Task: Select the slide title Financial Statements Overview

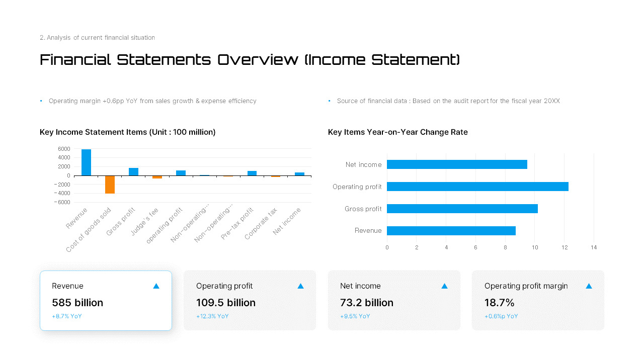Action: [250, 60]
